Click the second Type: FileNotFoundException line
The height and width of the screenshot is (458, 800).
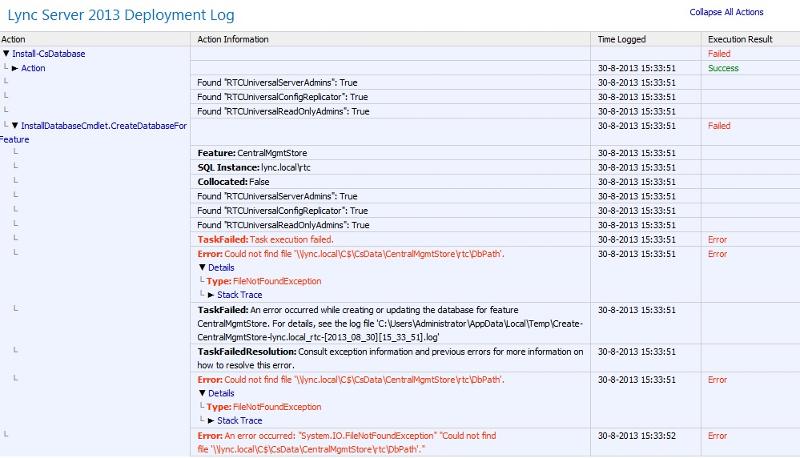pos(264,407)
